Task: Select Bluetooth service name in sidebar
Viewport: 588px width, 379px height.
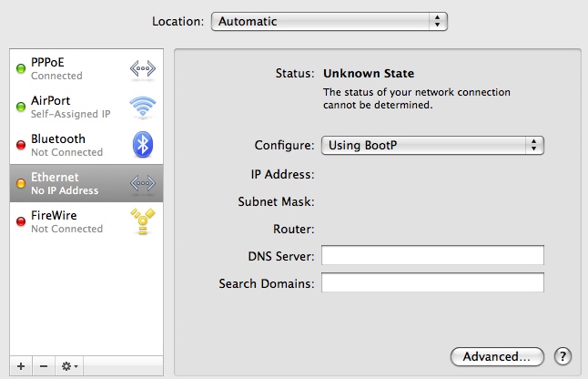Action: pyautogui.click(x=57, y=138)
